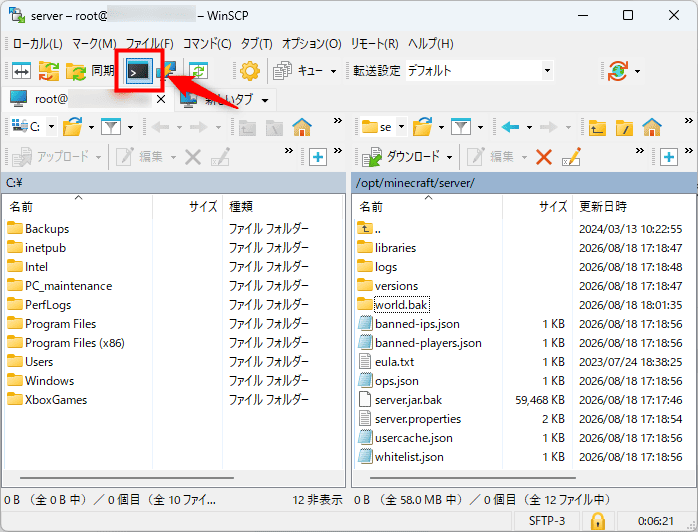Open the remote directory 'se' dropdown
Viewport: 698px width, 532px height.
[384, 127]
